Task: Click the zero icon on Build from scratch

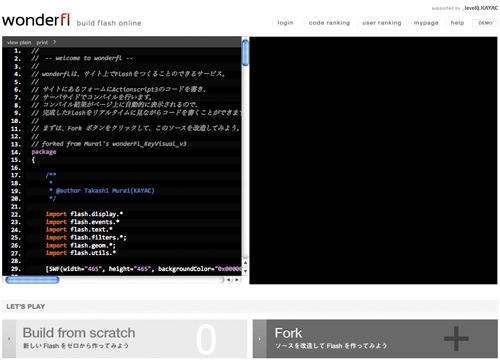Action: coord(206,339)
